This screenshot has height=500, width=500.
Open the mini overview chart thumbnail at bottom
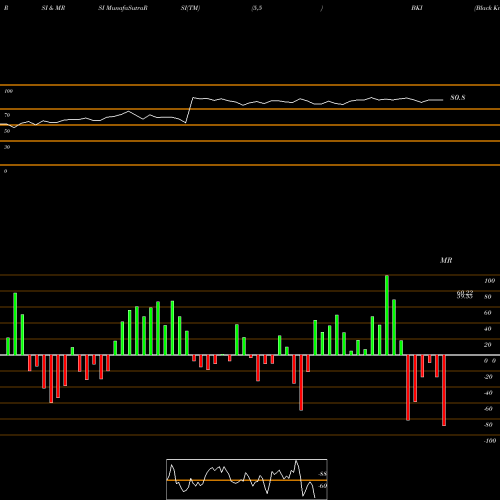247,479
